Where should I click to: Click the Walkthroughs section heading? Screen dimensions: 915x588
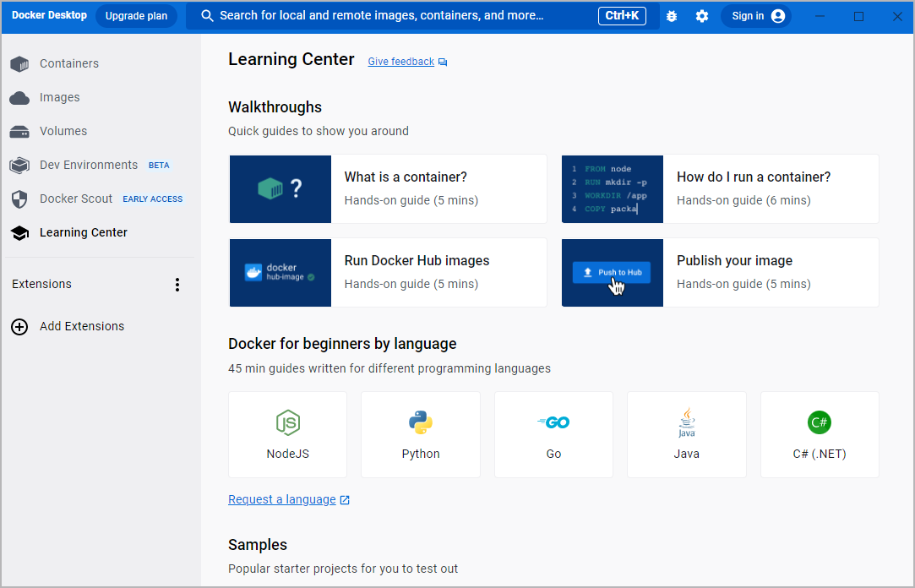point(275,107)
